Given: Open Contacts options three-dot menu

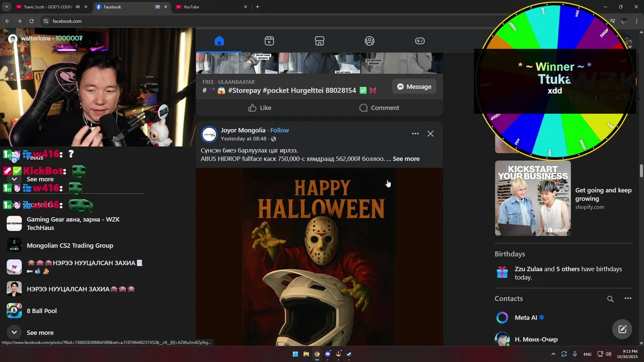Looking at the screenshot, I should click(628, 299).
